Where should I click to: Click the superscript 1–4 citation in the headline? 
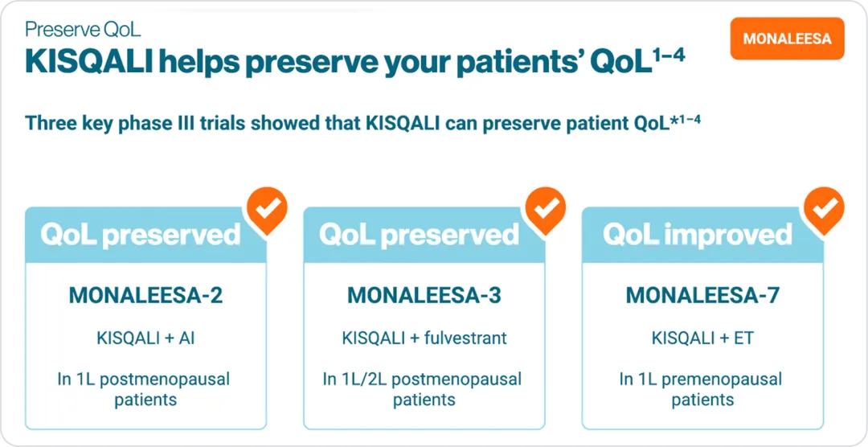coord(669,56)
